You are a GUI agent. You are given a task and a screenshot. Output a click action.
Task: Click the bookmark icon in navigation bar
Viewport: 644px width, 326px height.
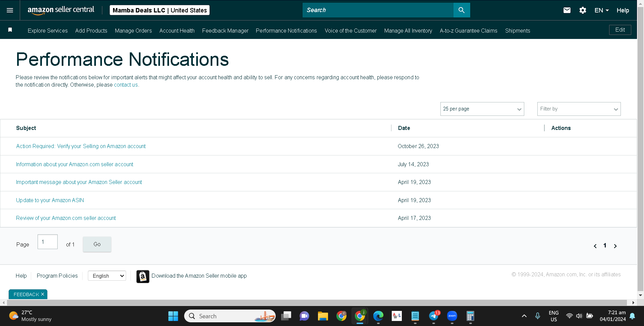[x=10, y=30]
